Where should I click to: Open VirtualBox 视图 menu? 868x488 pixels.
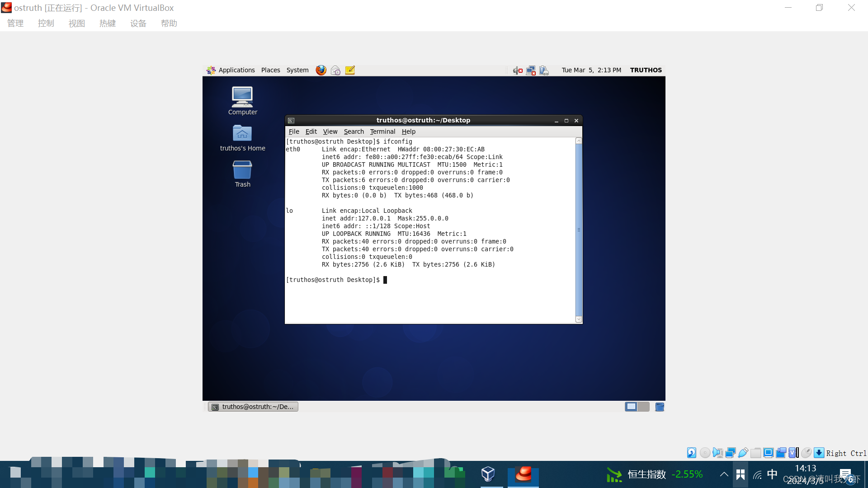pos(77,23)
